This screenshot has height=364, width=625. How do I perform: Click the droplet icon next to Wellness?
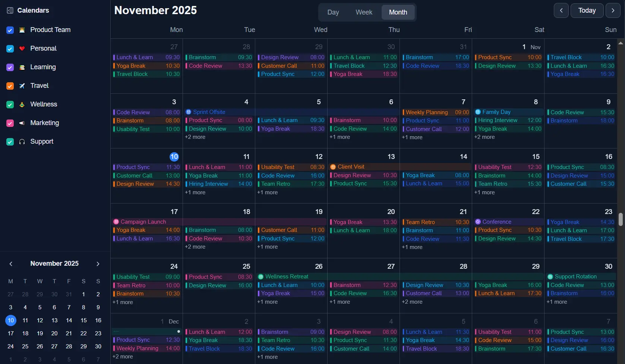pos(22,104)
